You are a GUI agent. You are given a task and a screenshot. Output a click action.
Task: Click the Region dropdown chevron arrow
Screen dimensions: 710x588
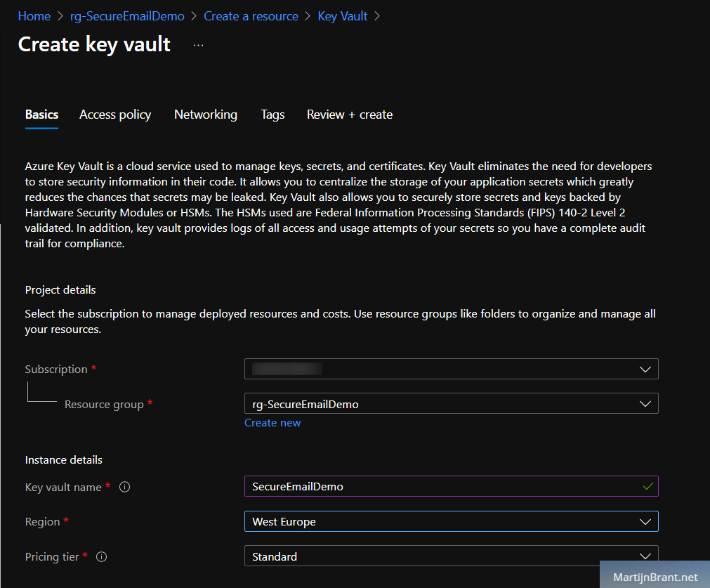point(645,522)
